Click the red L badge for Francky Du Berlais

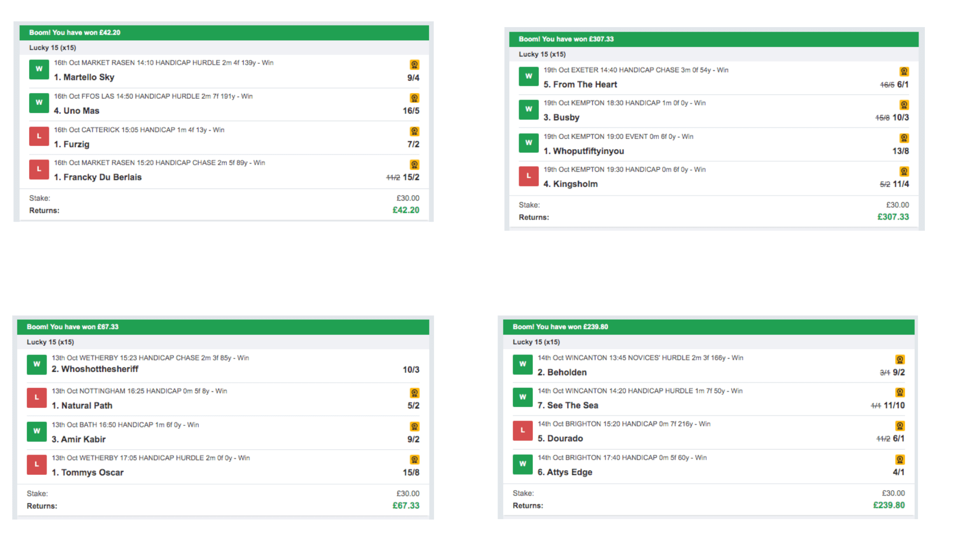click(39, 169)
